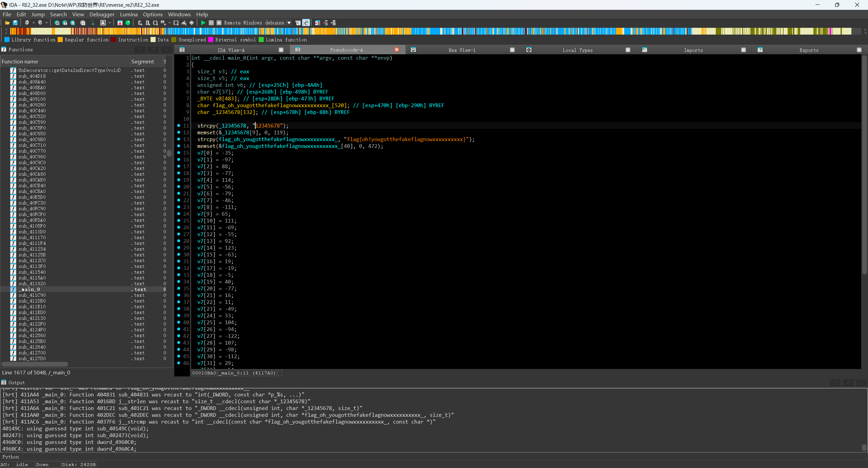Click the grid-patterned teal circle toolbar icon
868x468 pixels.
click(57, 23)
